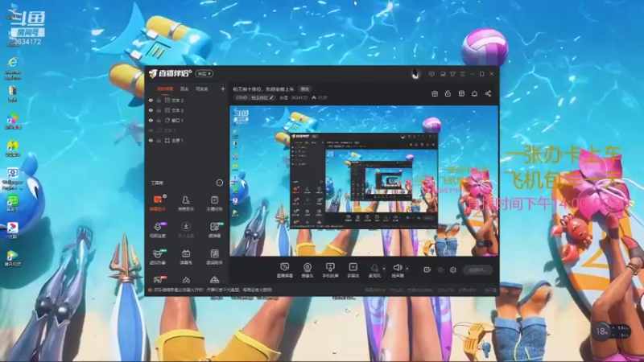Click the scrolling announcement in status bar
Viewport: 644px width, 362px height.
213,290
